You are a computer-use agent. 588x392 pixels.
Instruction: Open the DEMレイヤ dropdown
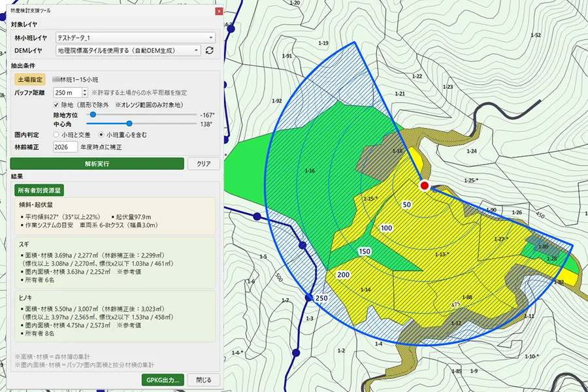point(128,50)
